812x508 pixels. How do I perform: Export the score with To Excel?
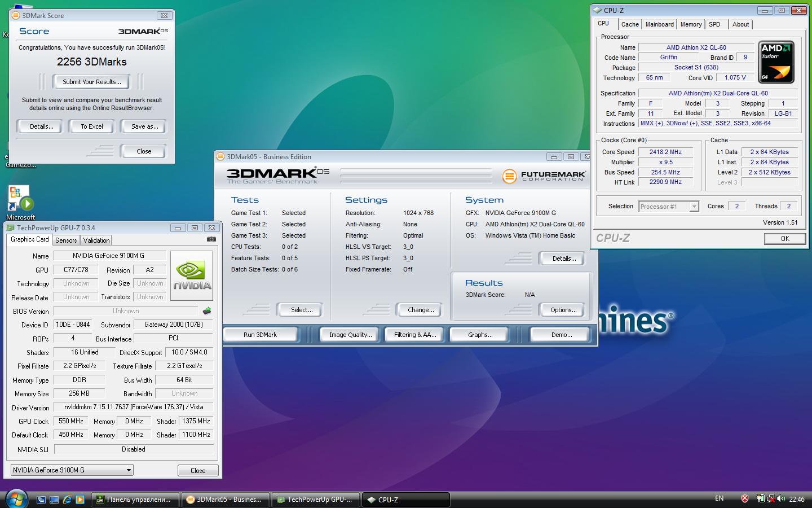pyautogui.click(x=91, y=126)
